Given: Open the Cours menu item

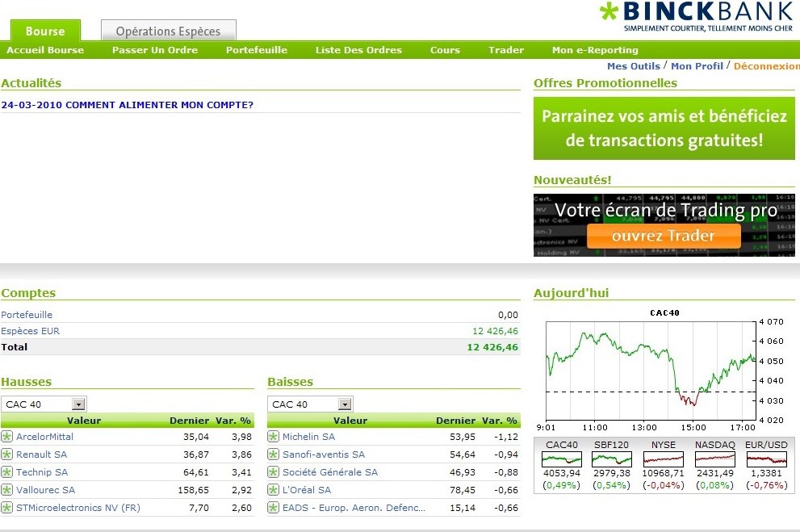Looking at the screenshot, I should tap(445, 50).
